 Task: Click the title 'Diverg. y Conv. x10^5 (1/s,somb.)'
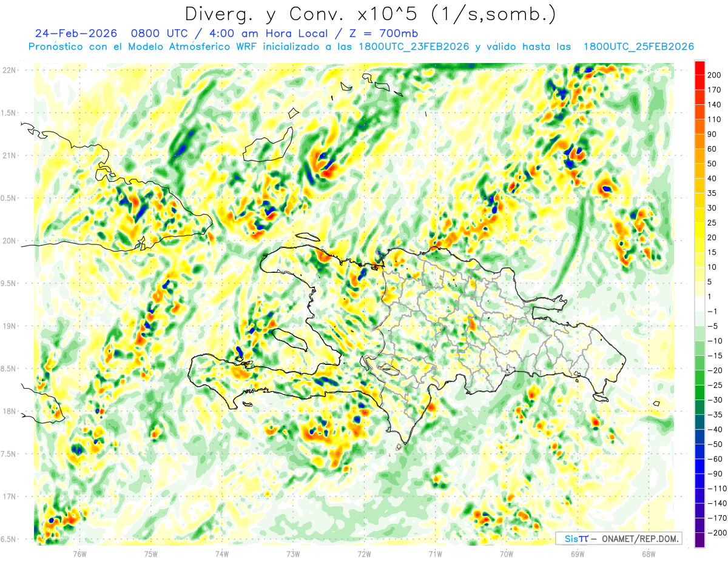click(371, 14)
